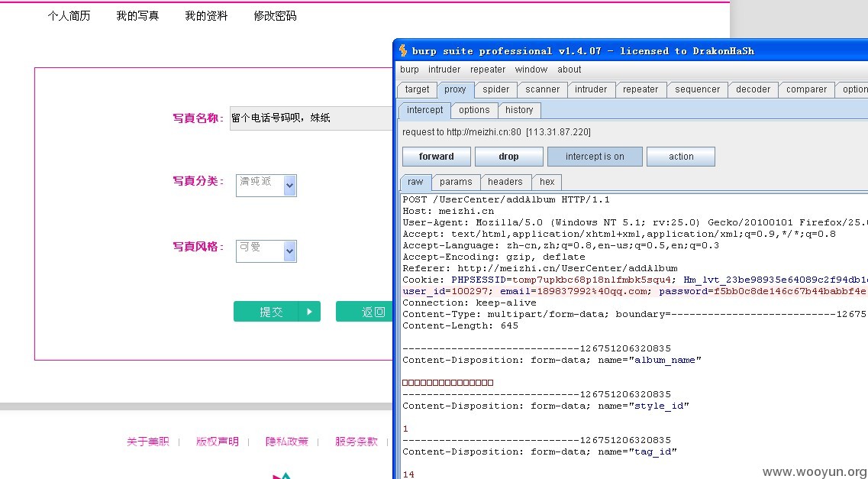
Task: Open the intruder menu in menu bar
Action: [x=444, y=70]
